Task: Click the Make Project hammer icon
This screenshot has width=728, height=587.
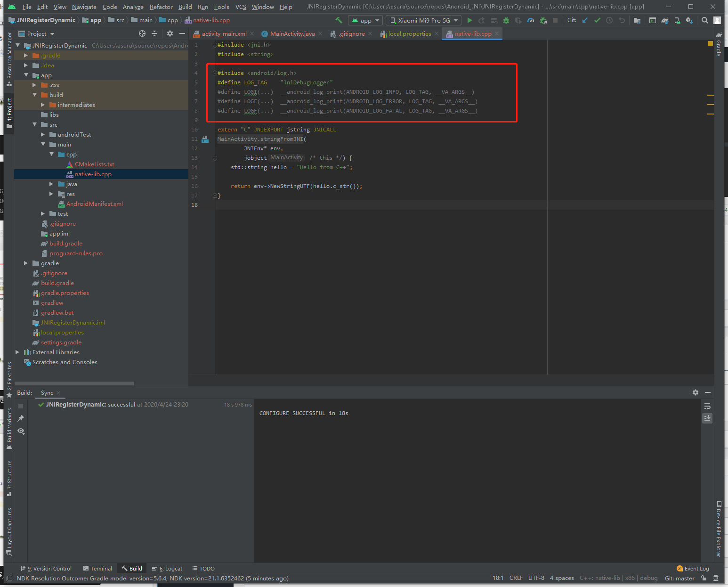Action: pos(339,20)
